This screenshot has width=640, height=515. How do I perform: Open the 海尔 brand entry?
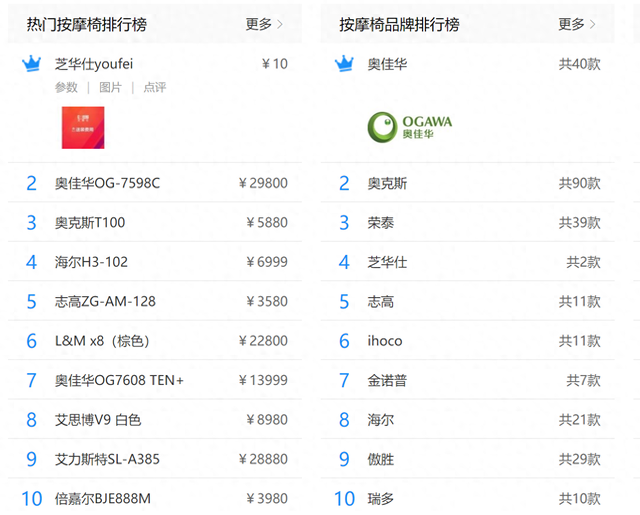click(380, 420)
